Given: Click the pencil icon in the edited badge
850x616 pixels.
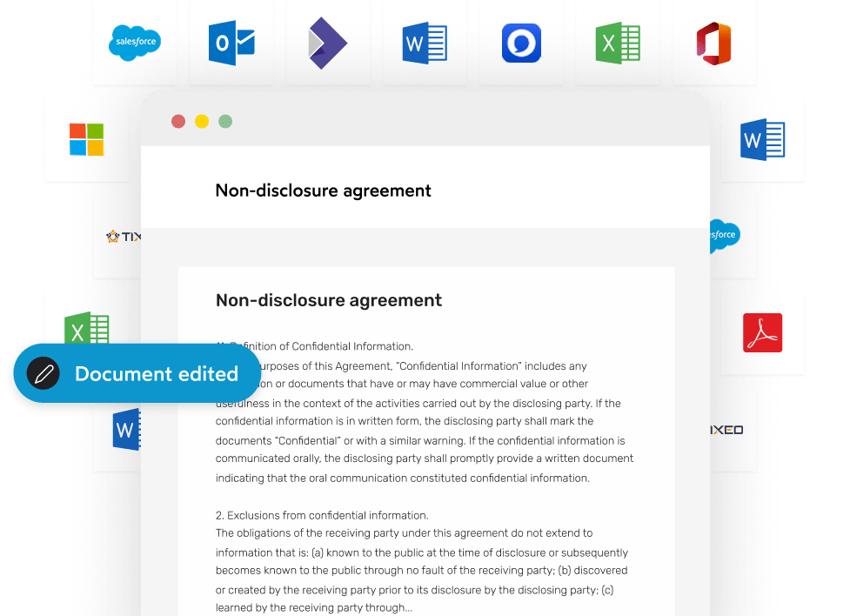Looking at the screenshot, I should click(43, 374).
